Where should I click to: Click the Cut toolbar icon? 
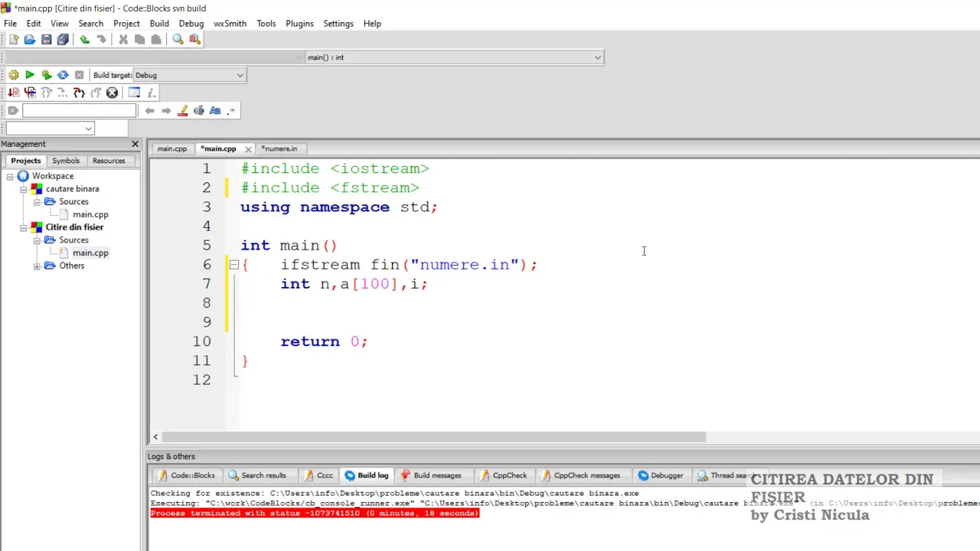(x=122, y=40)
